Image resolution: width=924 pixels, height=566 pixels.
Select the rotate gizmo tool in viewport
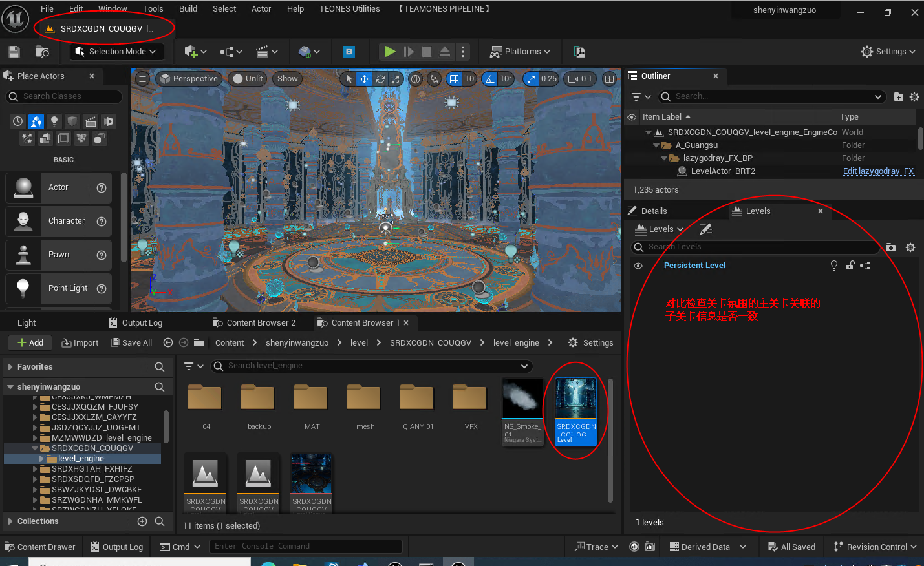click(380, 79)
